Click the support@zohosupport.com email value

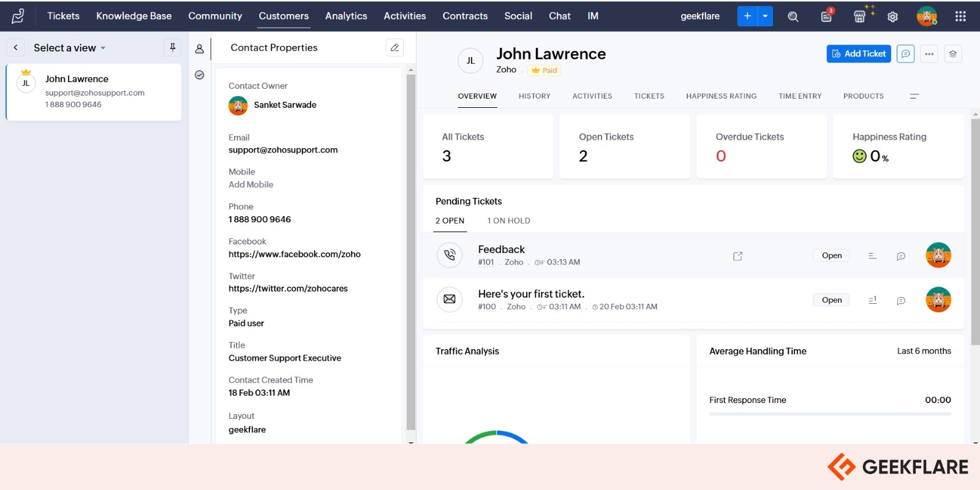coord(283,150)
